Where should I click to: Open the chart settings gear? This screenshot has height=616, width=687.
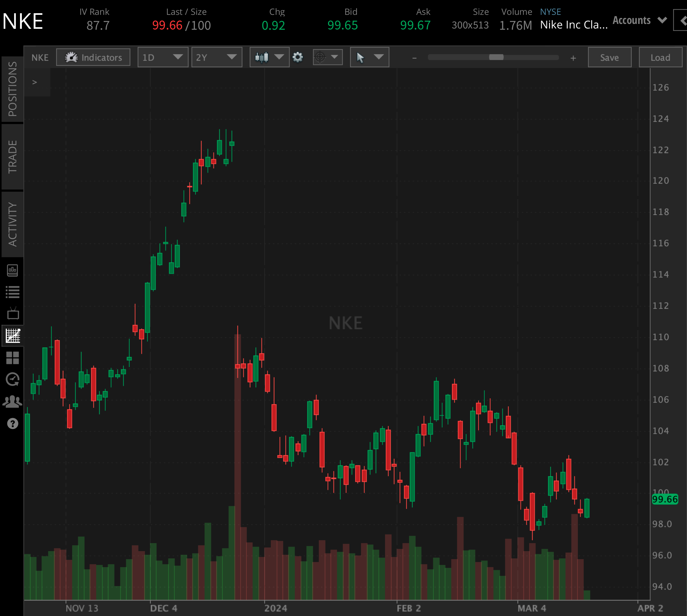[297, 57]
